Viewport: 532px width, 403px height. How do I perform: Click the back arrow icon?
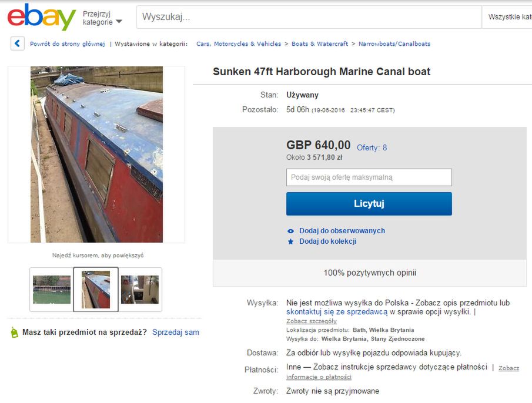[18, 43]
